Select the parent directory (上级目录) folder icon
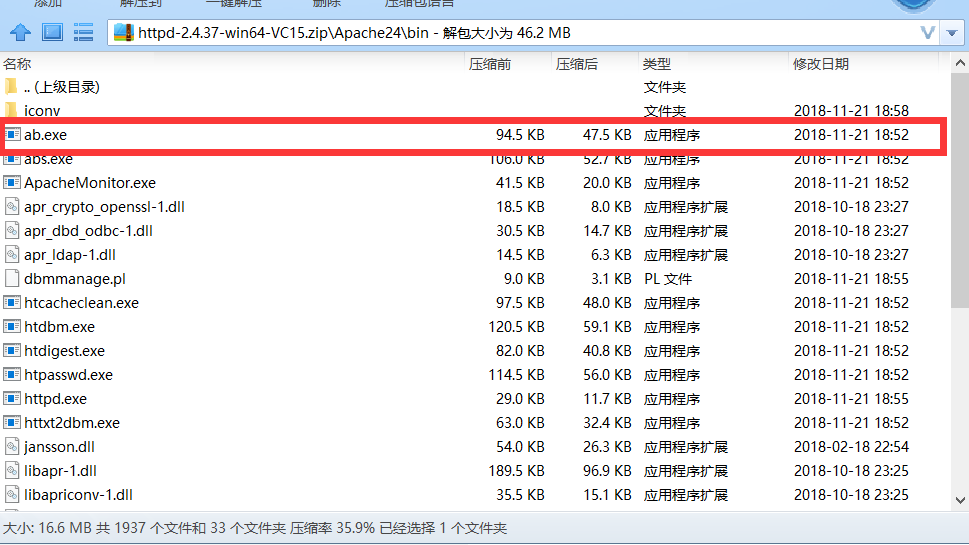 [11, 87]
